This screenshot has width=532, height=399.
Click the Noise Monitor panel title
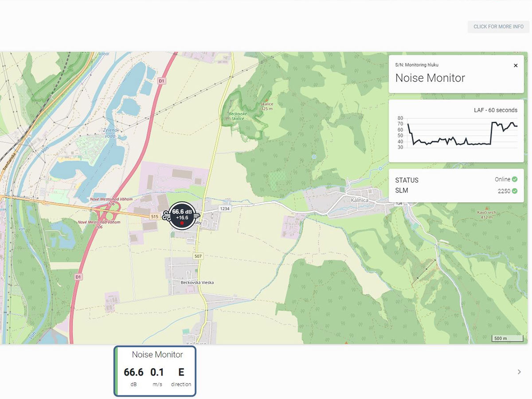tap(430, 78)
